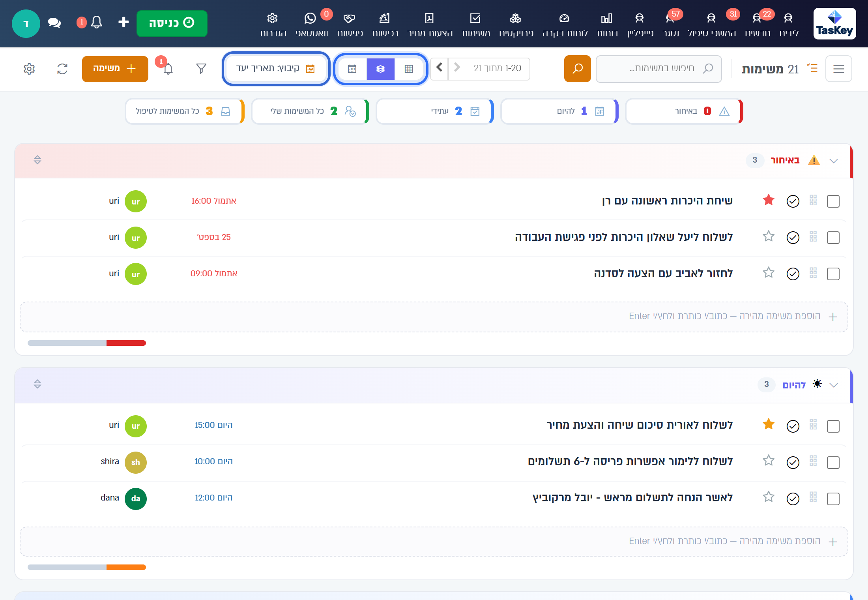
Task: Click the TasKey logo
Action: 834,24
